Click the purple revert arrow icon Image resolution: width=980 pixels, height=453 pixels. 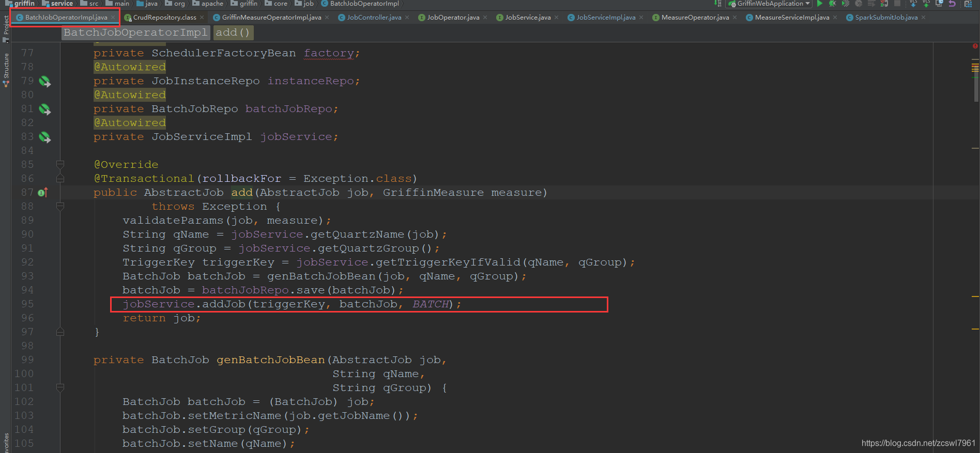(x=952, y=3)
